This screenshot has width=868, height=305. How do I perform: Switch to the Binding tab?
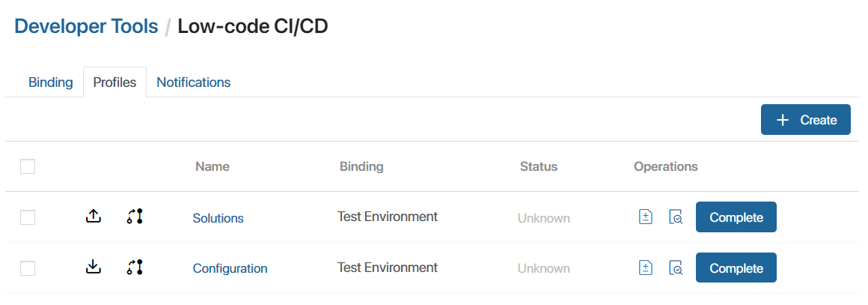pyautogui.click(x=50, y=82)
